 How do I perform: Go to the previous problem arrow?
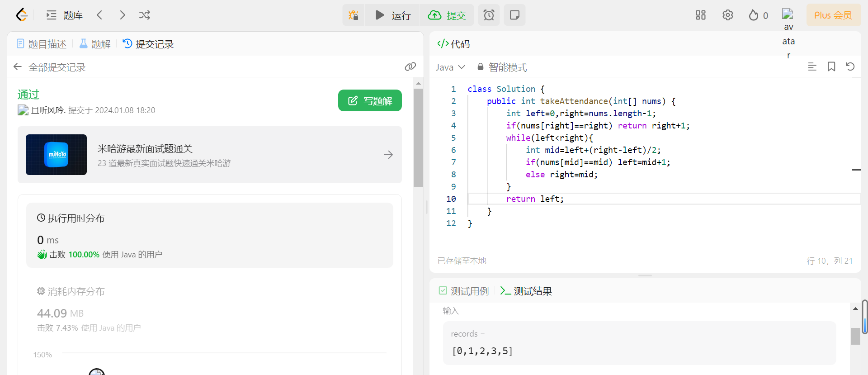[x=99, y=15]
